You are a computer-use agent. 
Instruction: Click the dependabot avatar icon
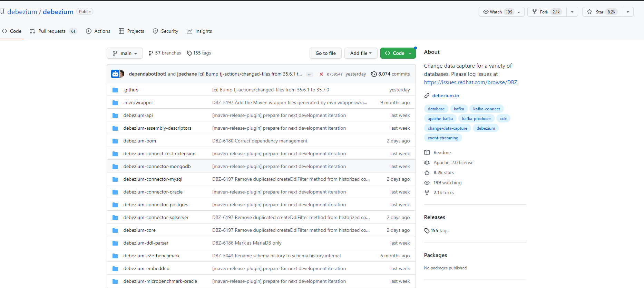[115, 74]
